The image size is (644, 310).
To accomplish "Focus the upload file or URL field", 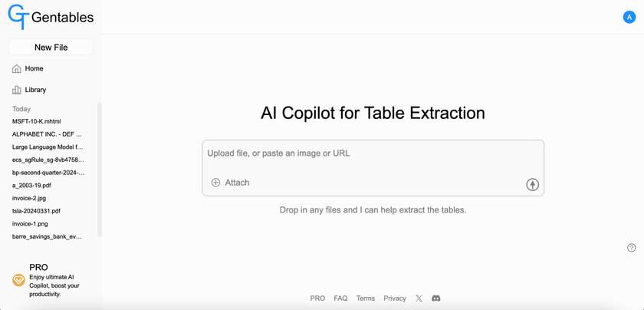I will [373, 153].
